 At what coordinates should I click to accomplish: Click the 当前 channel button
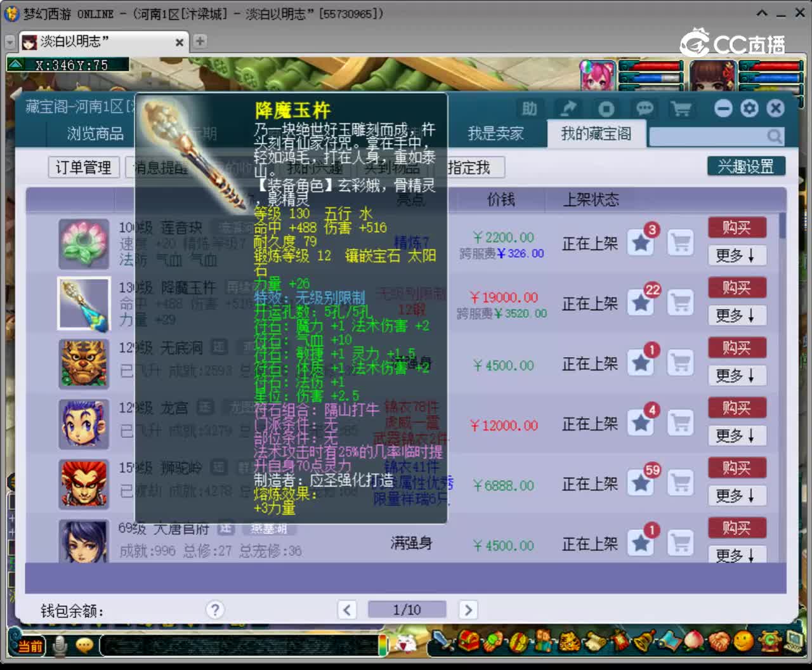coord(30,646)
